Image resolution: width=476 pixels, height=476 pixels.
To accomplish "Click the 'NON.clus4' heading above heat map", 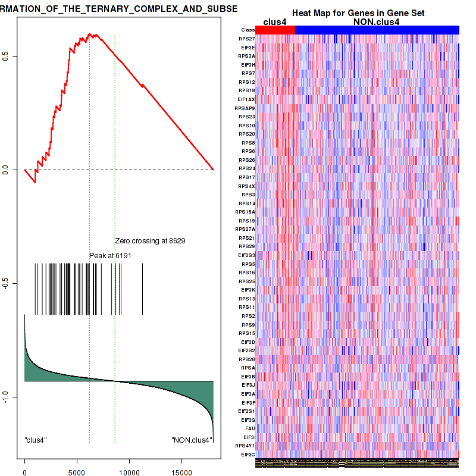I will click(376, 22).
